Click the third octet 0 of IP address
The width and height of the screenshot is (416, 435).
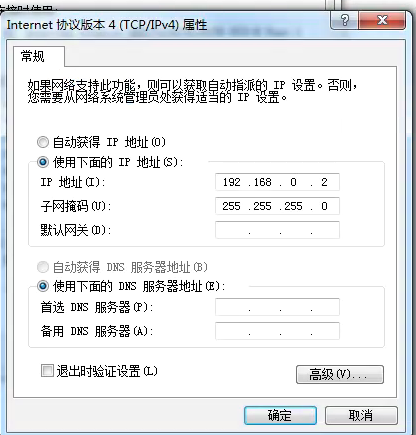(x=293, y=182)
